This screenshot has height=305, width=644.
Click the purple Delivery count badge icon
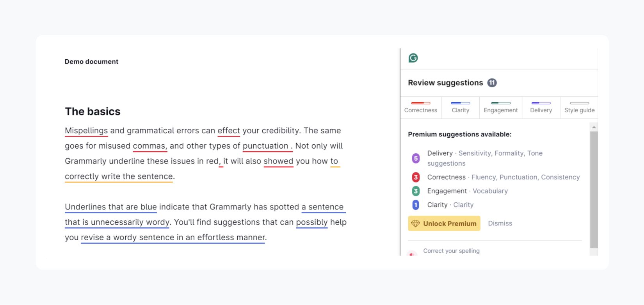click(415, 158)
